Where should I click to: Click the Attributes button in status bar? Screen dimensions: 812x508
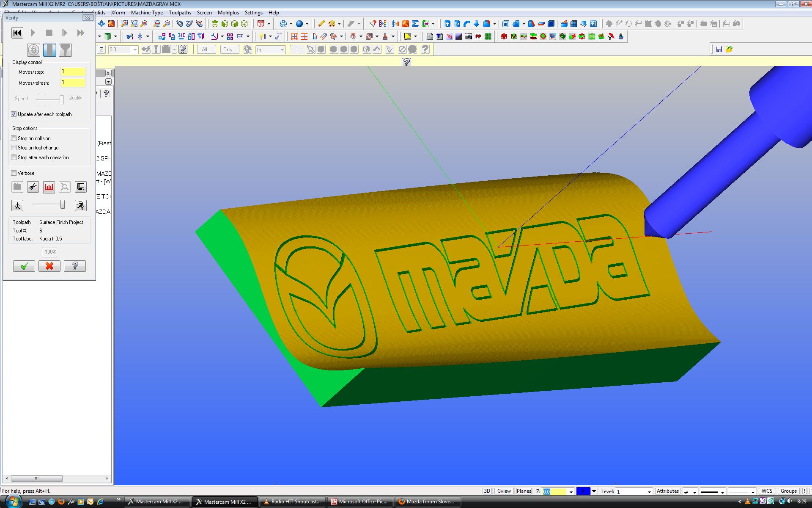point(667,491)
